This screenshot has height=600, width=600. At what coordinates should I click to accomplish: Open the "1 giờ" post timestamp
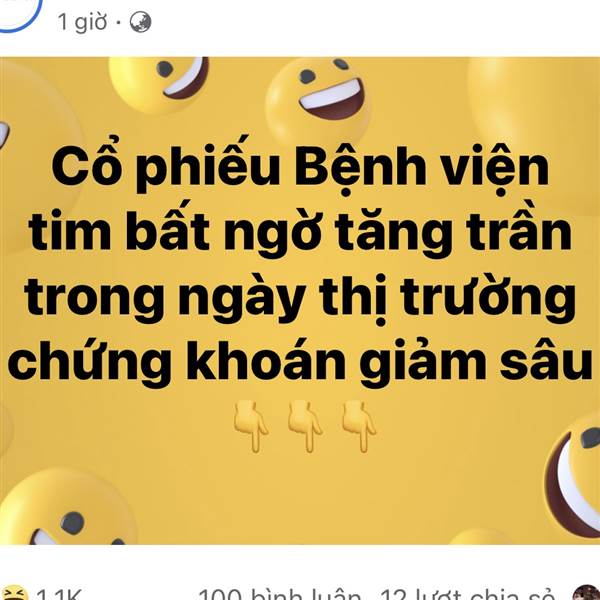click(x=82, y=22)
